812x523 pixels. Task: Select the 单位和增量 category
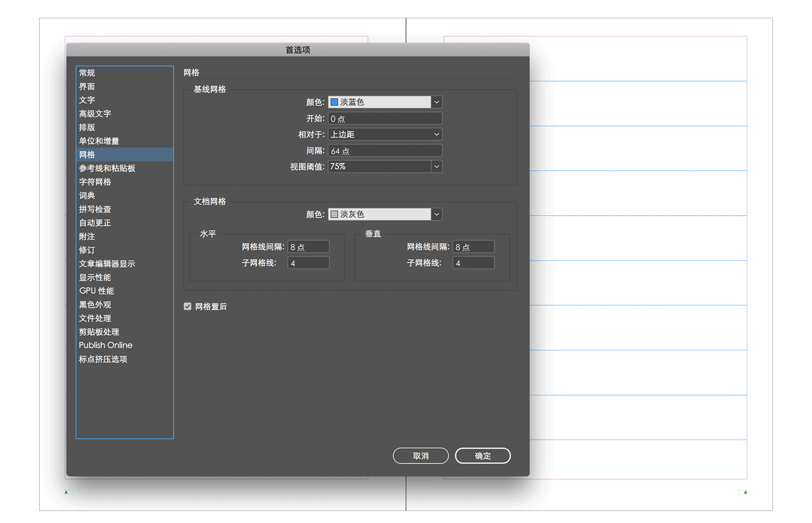(99, 141)
